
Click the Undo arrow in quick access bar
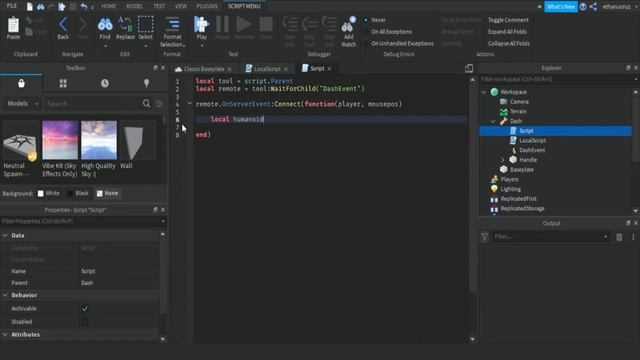84,7
